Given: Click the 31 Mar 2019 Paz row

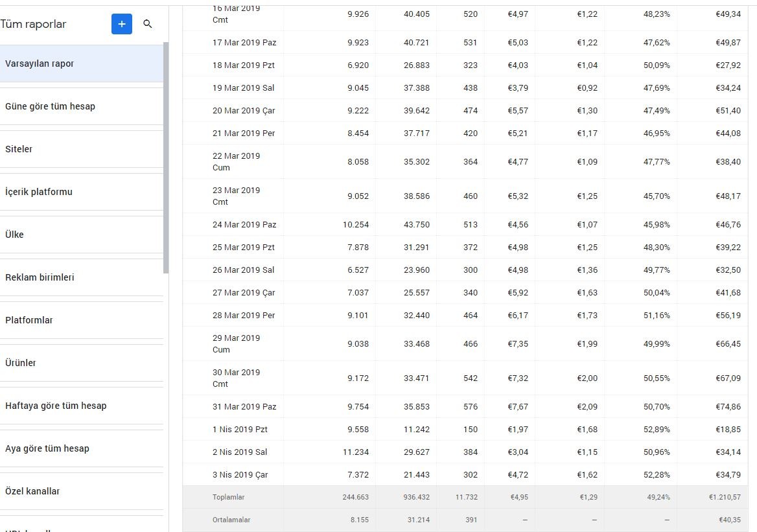Looking at the screenshot, I should [x=465, y=406].
